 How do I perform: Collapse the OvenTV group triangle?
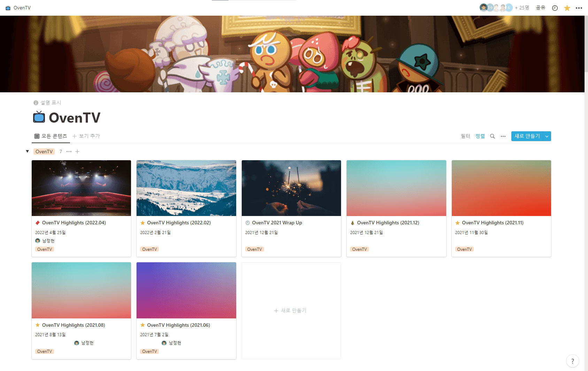[x=27, y=152]
